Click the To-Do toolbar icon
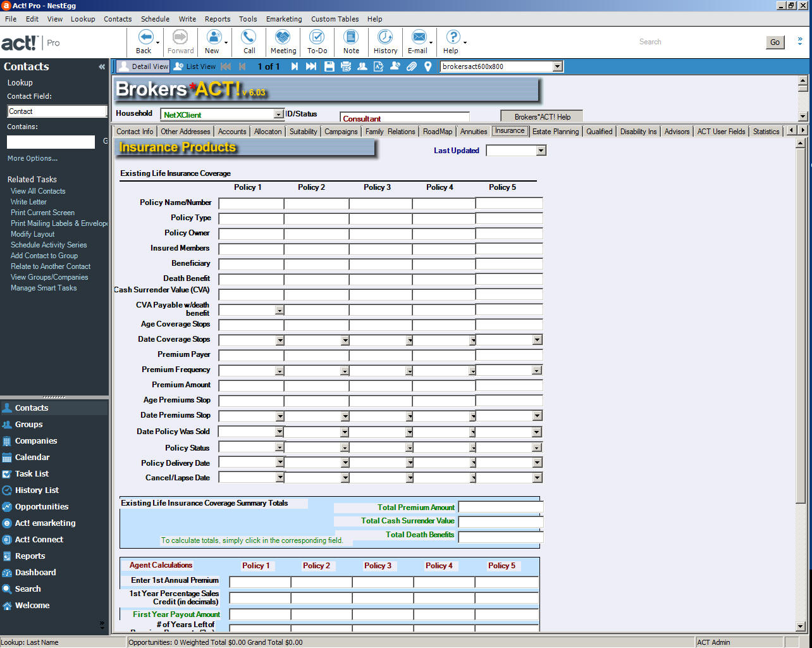This screenshot has height=648, width=812. point(317,37)
